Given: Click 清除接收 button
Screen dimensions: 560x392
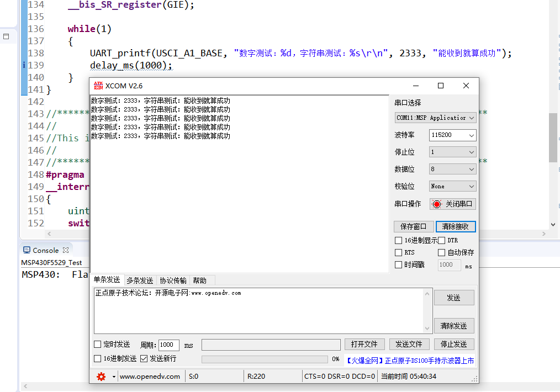Looking at the screenshot, I should (456, 226).
